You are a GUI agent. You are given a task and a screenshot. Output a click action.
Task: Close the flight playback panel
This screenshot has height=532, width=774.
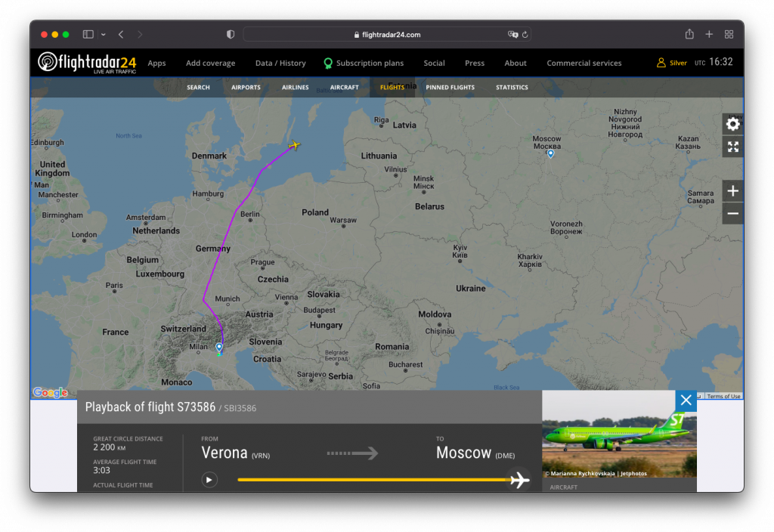686,401
